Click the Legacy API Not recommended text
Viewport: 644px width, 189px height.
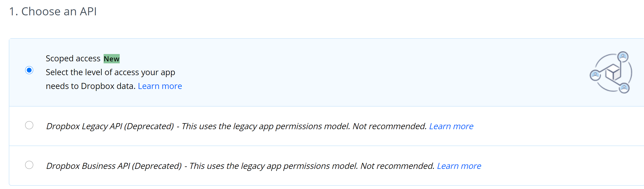click(390, 126)
